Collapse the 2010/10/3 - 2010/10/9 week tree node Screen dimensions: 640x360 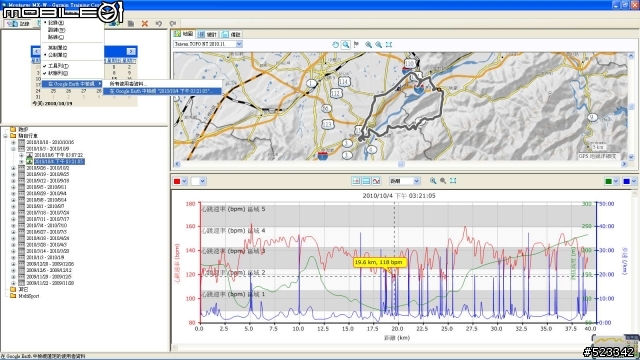pos(13,149)
